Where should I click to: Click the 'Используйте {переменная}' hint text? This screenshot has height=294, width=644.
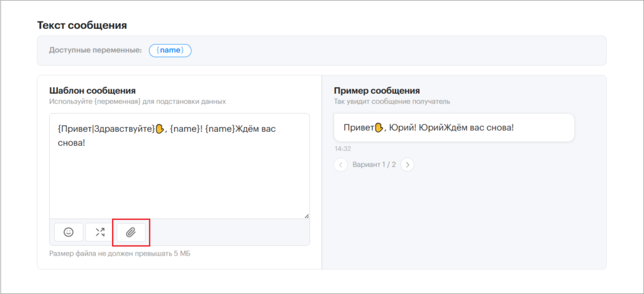pos(138,101)
